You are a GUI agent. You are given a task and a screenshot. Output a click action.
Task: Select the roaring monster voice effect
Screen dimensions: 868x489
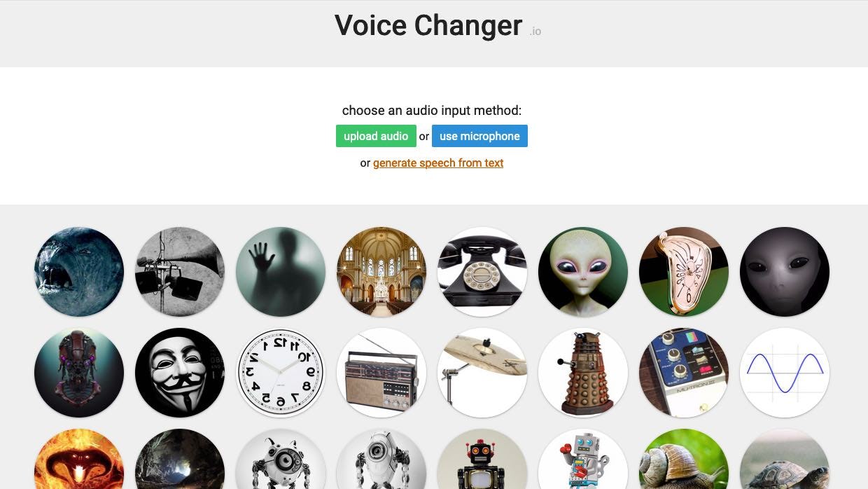pos(79,272)
